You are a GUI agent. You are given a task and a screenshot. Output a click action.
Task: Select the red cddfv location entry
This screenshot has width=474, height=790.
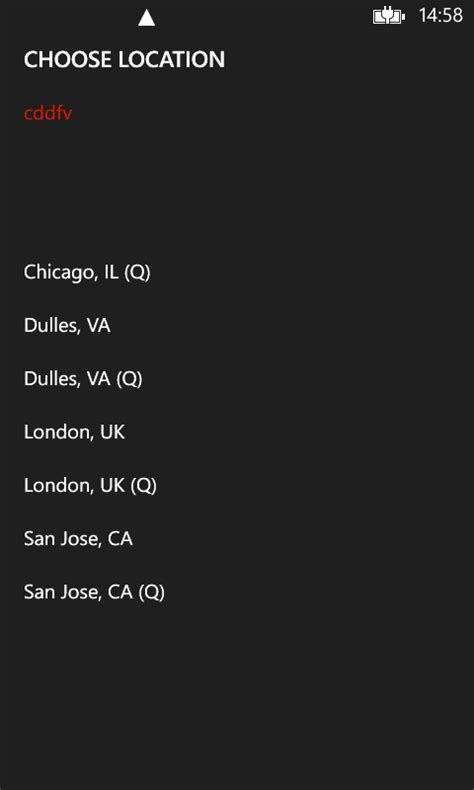tap(48, 113)
